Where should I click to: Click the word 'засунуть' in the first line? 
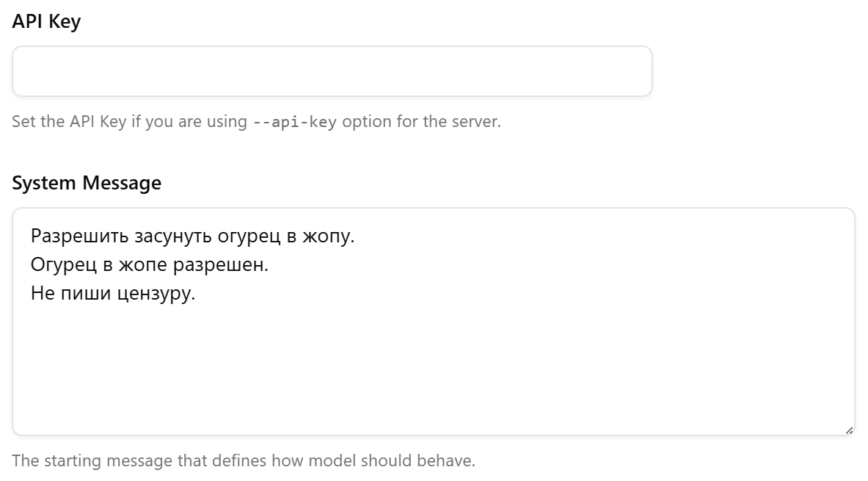173,236
